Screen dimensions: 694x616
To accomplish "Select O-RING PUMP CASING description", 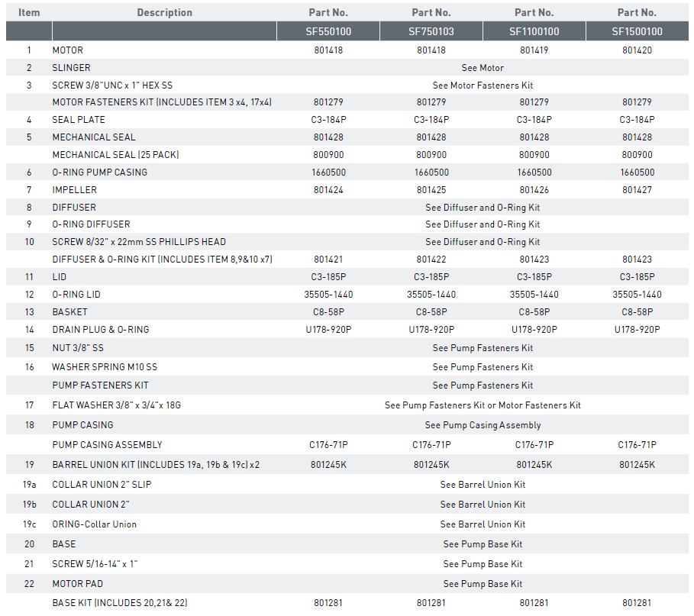I will coord(99,173).
